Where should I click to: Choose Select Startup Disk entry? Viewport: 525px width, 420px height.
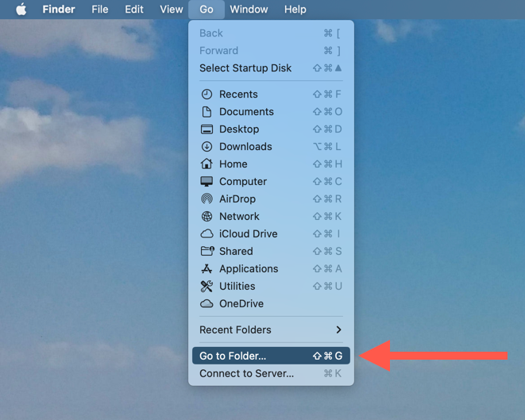point(271,68)
